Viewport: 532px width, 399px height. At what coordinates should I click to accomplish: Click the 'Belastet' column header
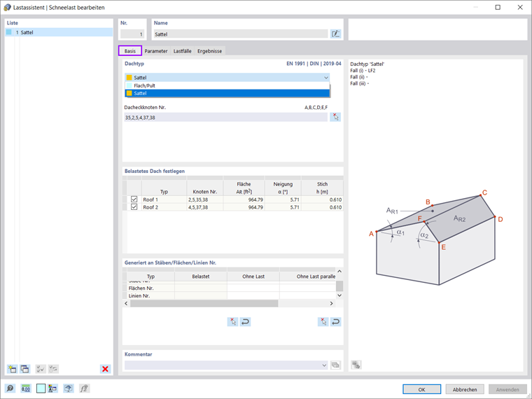201,276
